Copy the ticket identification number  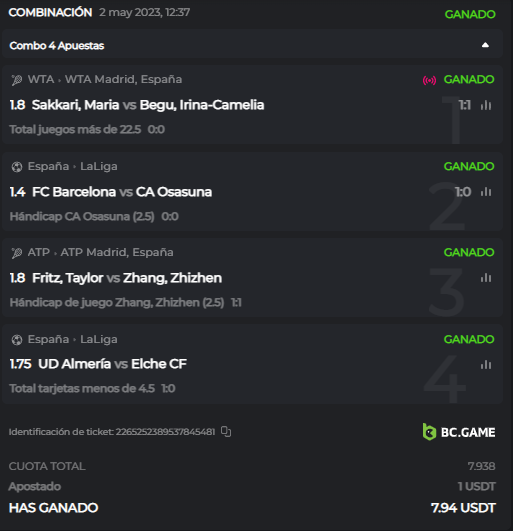(x=226, y=431)
